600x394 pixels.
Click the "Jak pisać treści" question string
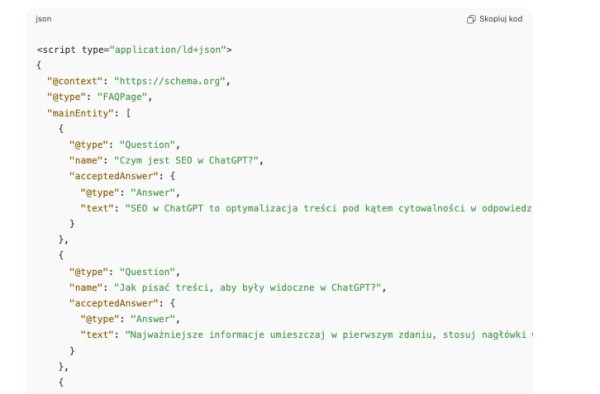tap(248, 287)
